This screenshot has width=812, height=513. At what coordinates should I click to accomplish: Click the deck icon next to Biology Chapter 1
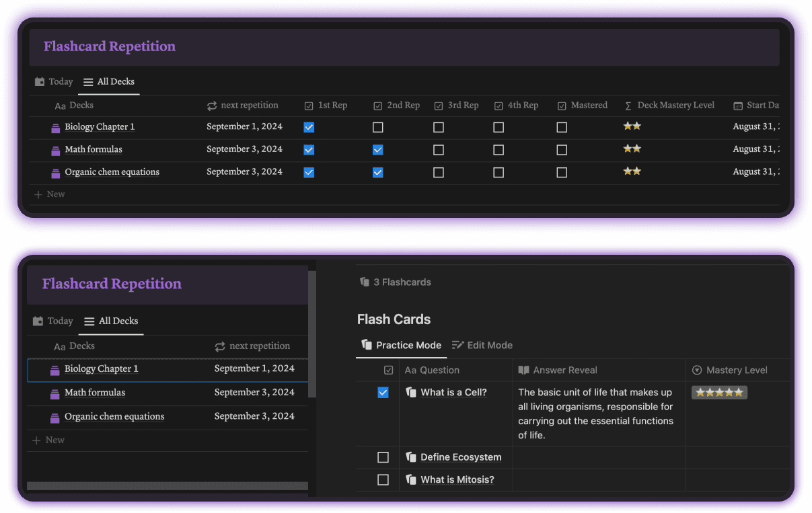55,126
